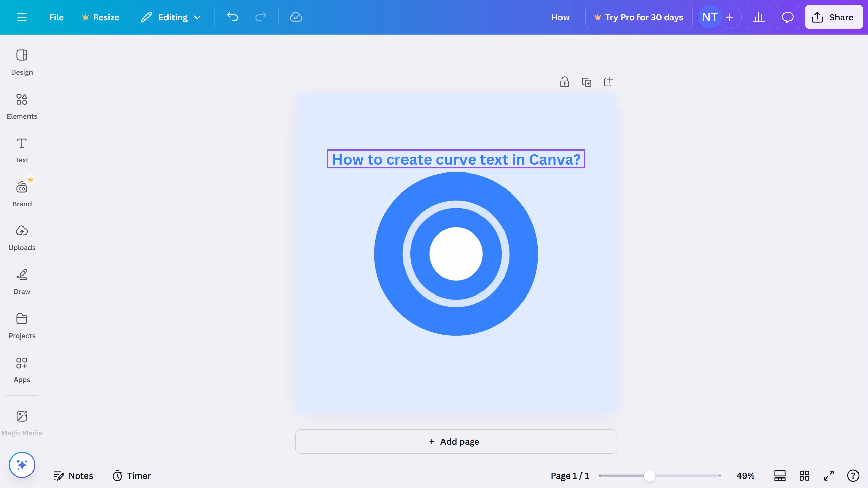Open the comments panel
Screen dimensions: 868x488
pyautogui.click(x=787, y=17)
